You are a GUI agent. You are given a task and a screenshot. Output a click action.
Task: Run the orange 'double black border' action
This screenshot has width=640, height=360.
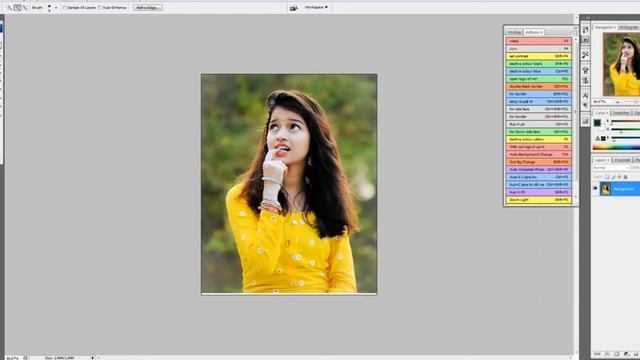[x=538, y=87]
